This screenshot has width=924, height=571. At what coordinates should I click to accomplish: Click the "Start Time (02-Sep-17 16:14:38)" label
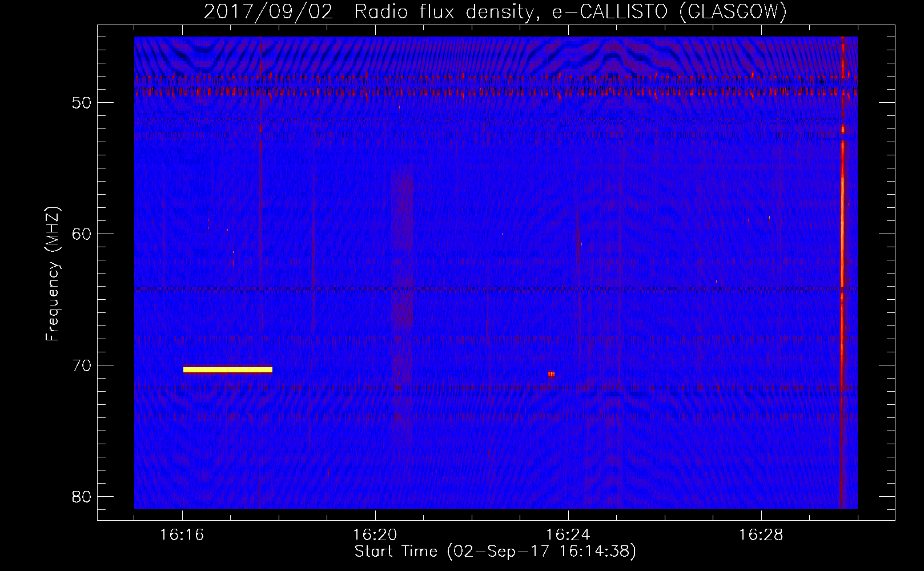click(495, 552)
